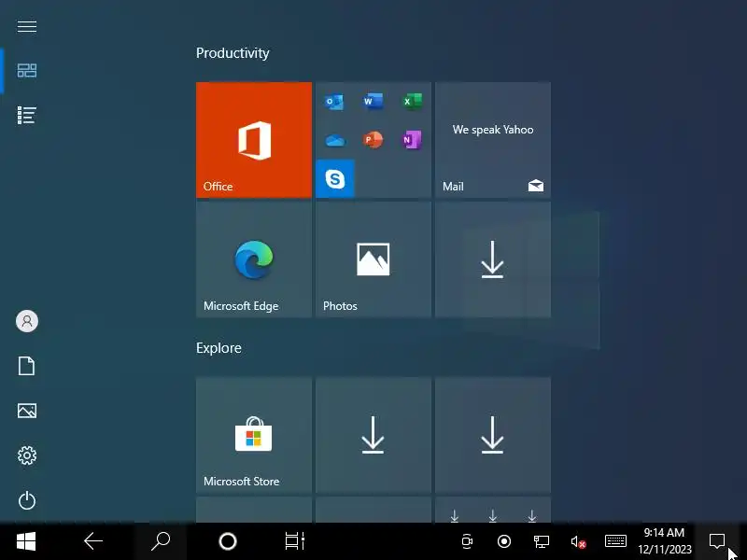
Task: Switch to All apps list view
Action: click(x=27, y=115)
